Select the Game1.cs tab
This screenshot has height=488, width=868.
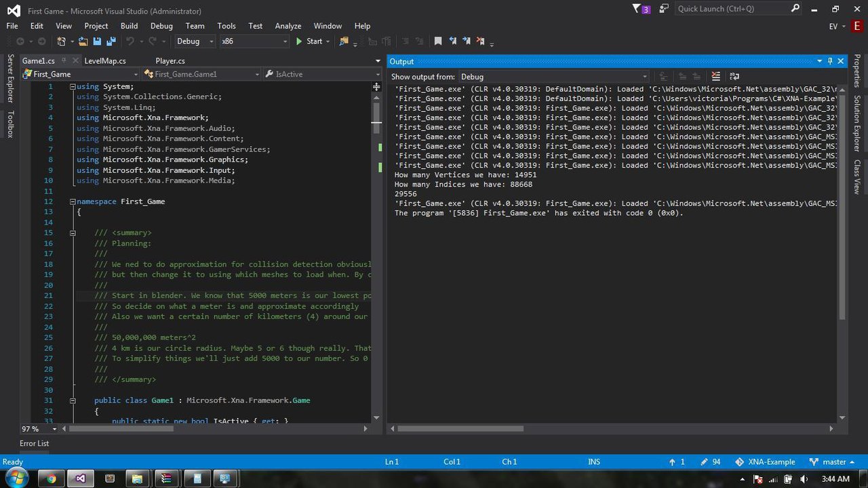click(x=39, y=61)
